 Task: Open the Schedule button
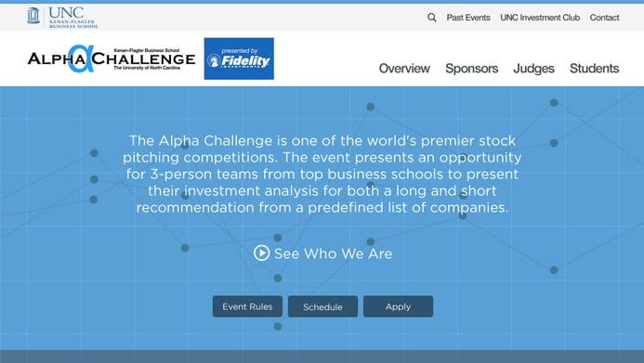(x=322, y=306)
